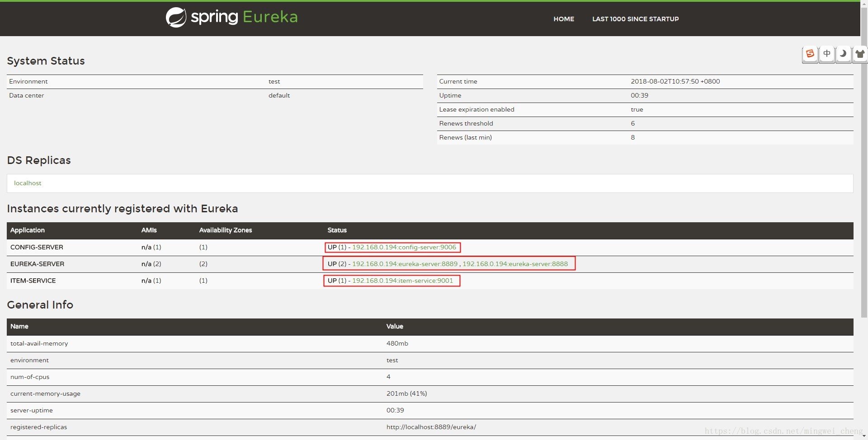Open LAST 1000 SINCE STARTUP page
Viewport: 868px width, 440px height.
click(635, 19)
